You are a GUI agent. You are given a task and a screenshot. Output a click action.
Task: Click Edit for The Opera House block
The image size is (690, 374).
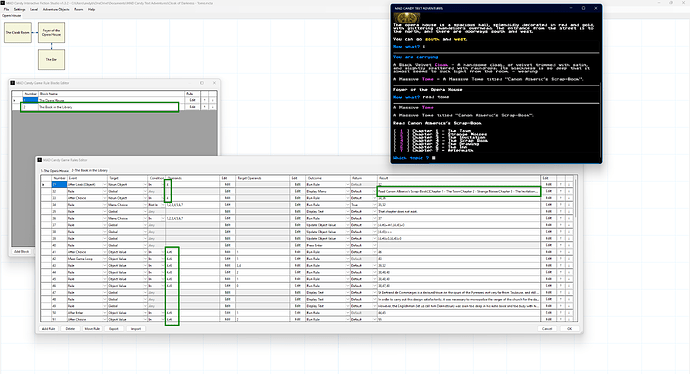192,100
